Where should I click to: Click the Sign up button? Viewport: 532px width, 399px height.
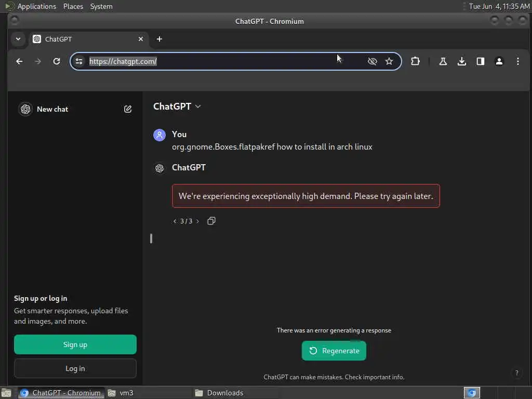[75, 344]
